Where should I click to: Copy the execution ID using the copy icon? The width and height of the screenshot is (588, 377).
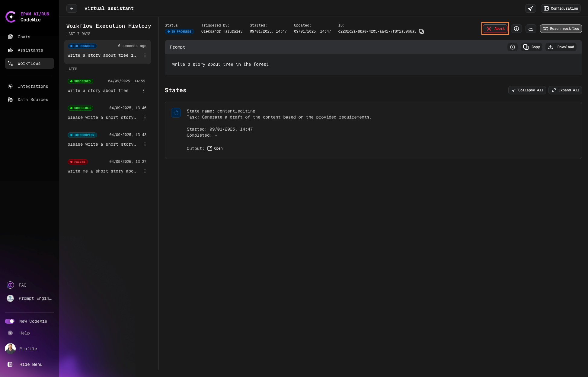click(421, 31)
